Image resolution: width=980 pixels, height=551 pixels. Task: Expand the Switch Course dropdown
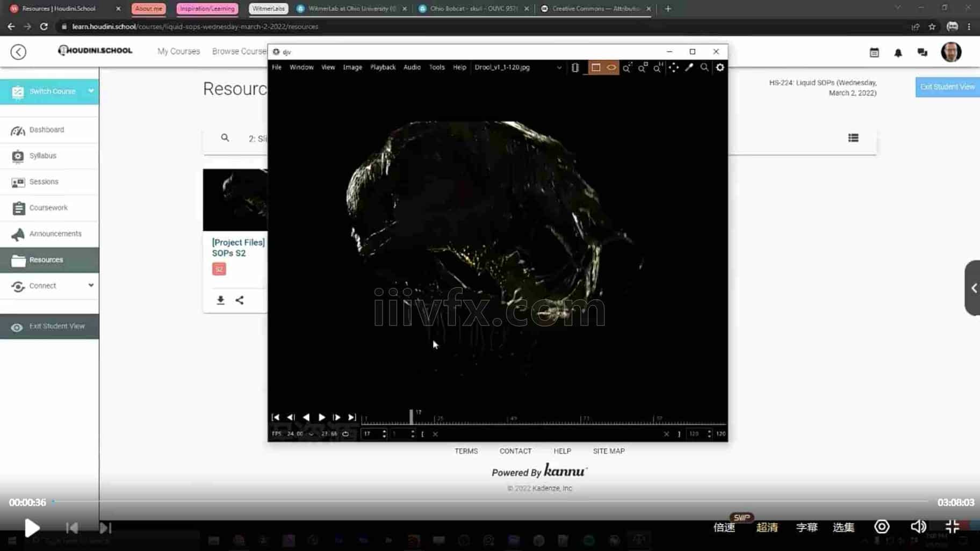(91, 91)
